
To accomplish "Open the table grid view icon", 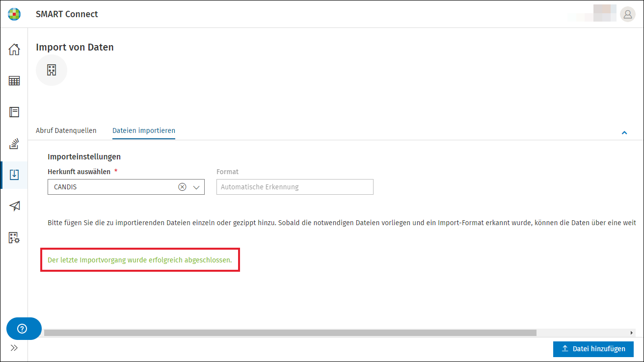I will click(x=14, y=81).
